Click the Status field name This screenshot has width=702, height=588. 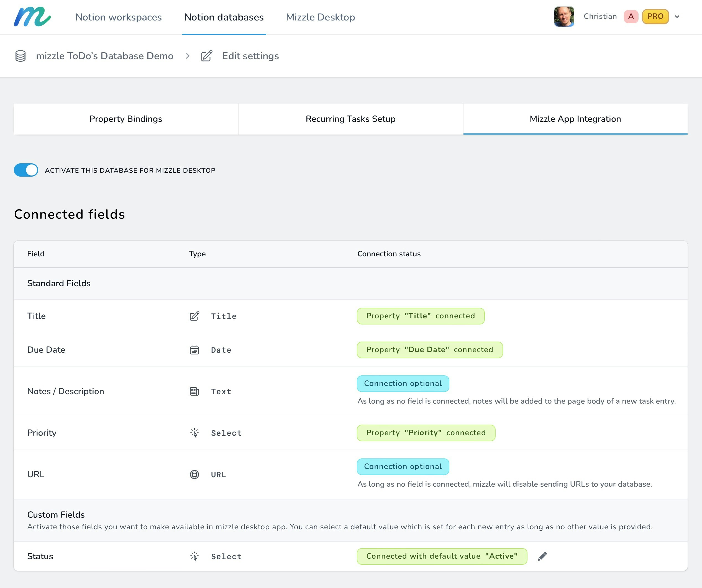[x=40, y=556]
